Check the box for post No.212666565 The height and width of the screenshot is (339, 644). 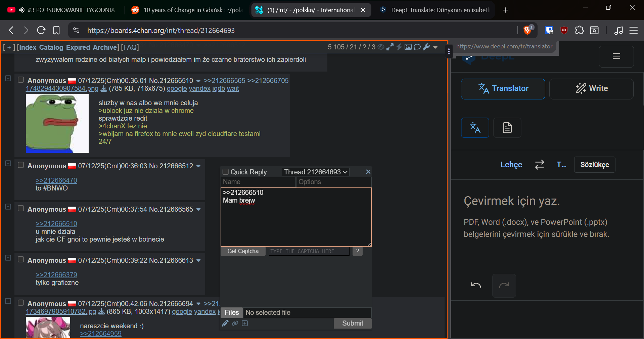[21, 209]
